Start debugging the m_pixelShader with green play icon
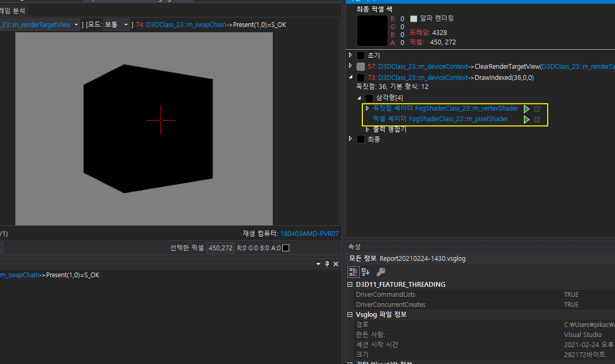The image size is (615, 364). pos(527,120)
